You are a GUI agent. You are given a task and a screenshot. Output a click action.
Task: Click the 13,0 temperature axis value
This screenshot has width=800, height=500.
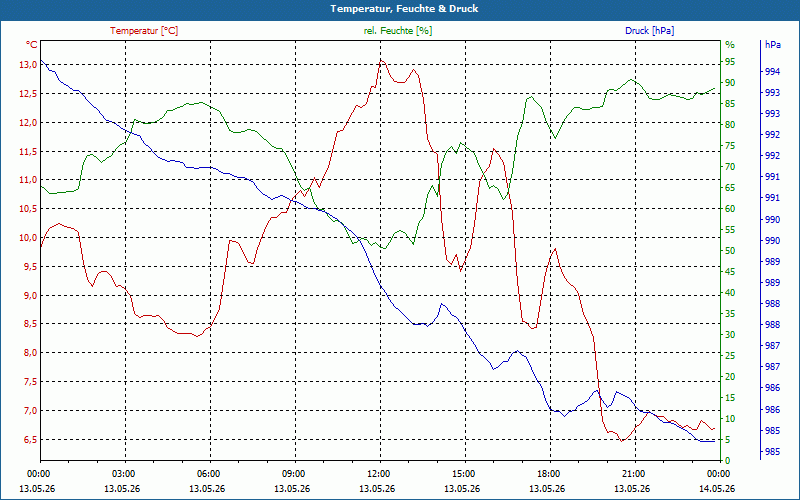28,65
